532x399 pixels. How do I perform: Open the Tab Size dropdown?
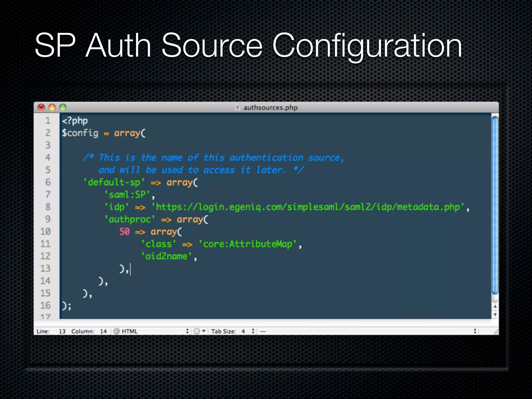click(244, 331)
